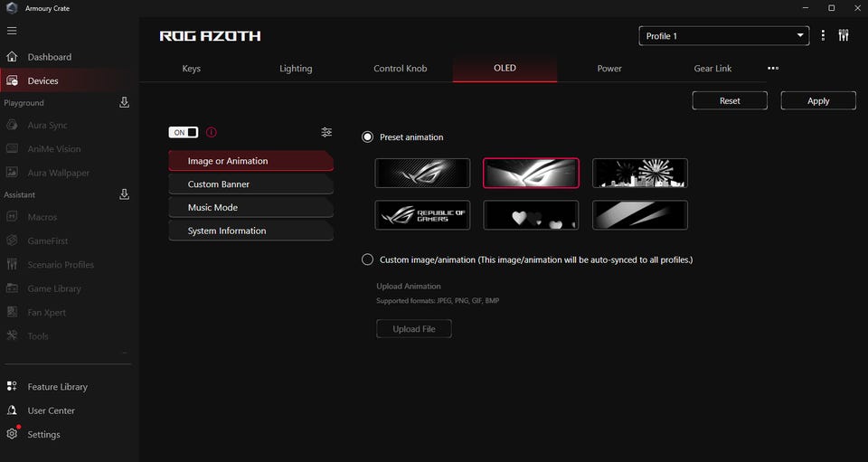The width and height of the screenshot is (868, 462).
Task: Select Preset animation radio button
Action: pos(368,137)
